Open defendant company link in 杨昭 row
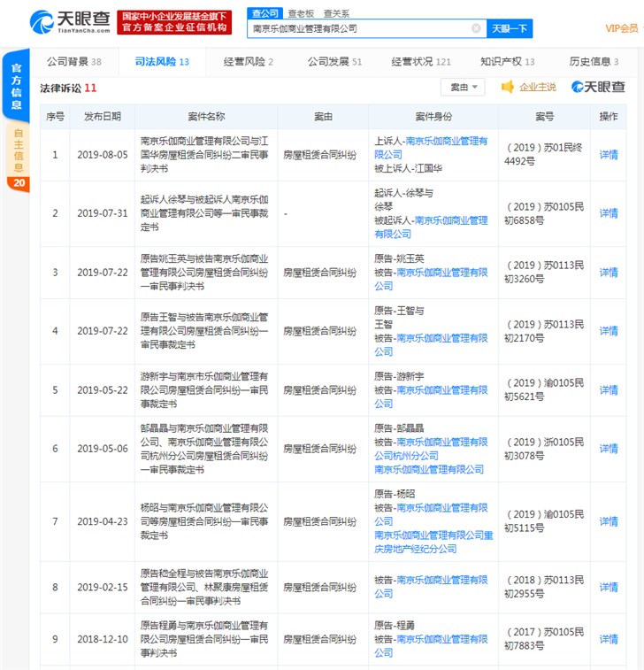 (x=431, y=514)
